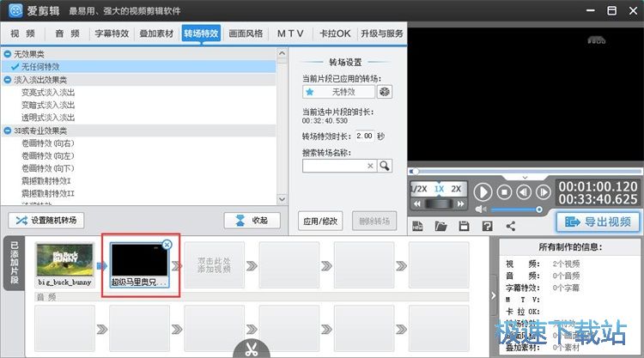
Task: Click the preview seek bar handle
Action: point(415,171)
